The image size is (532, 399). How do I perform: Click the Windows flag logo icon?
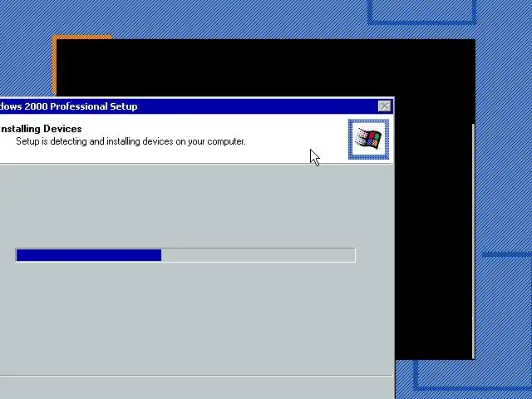pos(368,139)
